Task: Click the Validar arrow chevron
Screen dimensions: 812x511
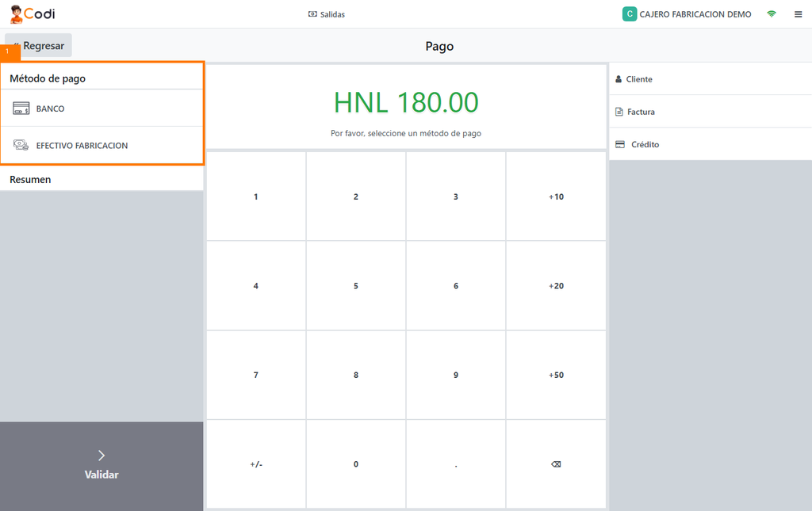Action: click(x=101, y=455)
